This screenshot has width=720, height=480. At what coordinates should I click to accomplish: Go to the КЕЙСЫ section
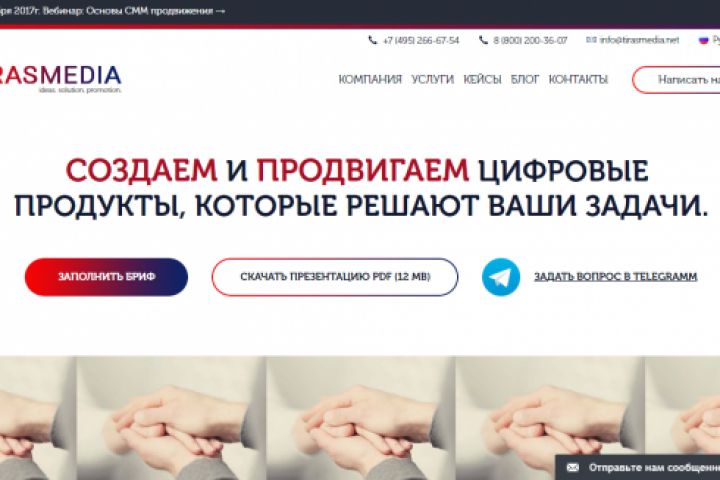(x=482, y=79)
